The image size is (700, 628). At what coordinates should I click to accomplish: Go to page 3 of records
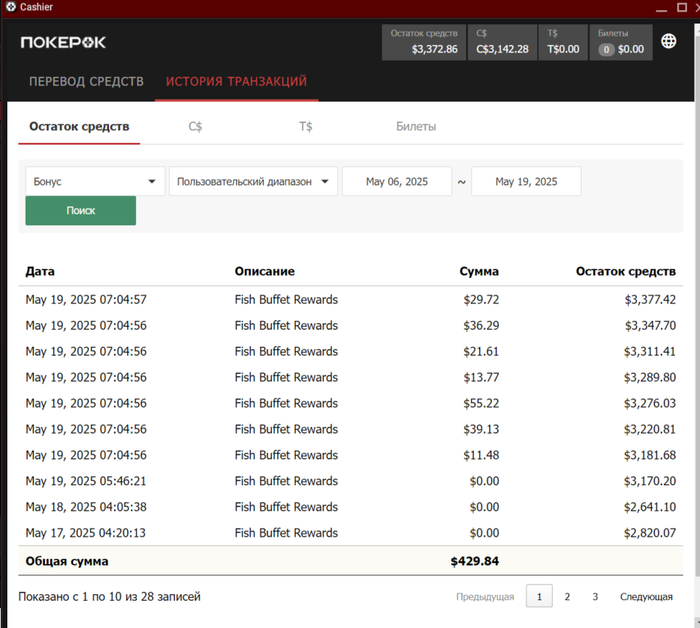(x=595, y=596)
